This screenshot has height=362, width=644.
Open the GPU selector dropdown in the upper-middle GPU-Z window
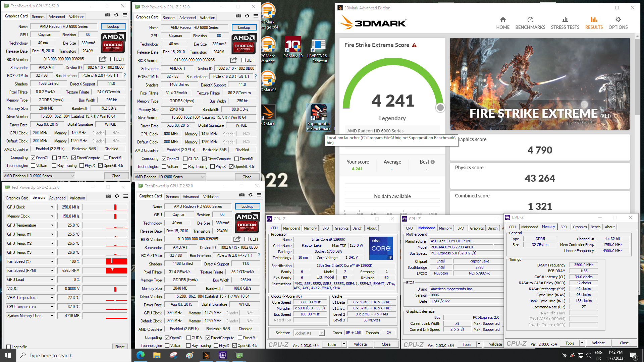(169, 177)
